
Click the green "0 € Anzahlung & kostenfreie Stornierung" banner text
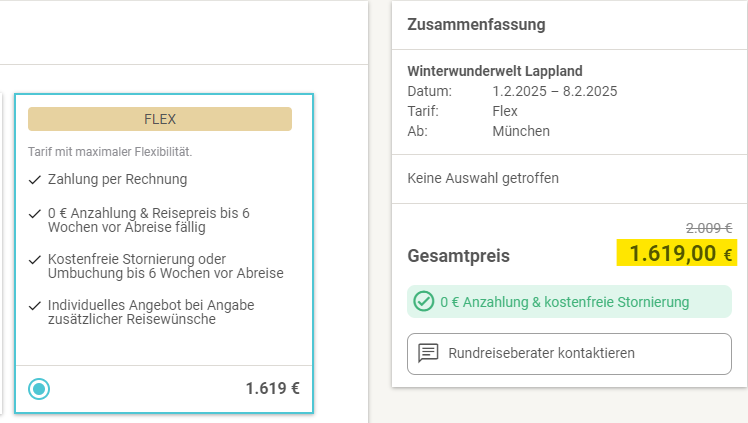[x=564, y=301]
